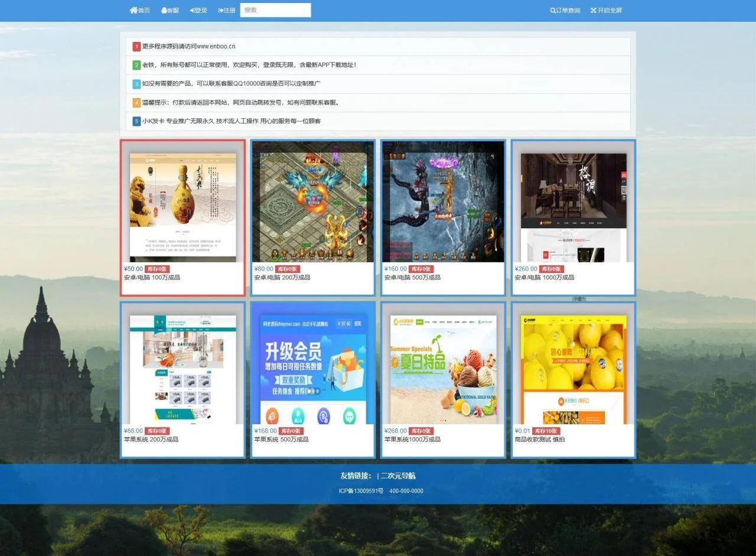Enable fullscreen with 开启全屏 icon
The height and width of the screenshot is (556, 756).
[x=594, y=11]
